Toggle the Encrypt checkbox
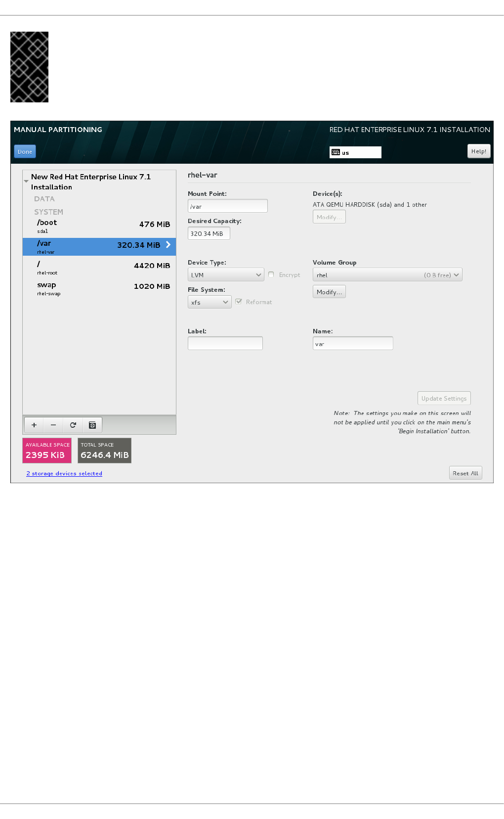Image resolution: width=504 pixels, height=819 pixels. [x=271, y=274]
